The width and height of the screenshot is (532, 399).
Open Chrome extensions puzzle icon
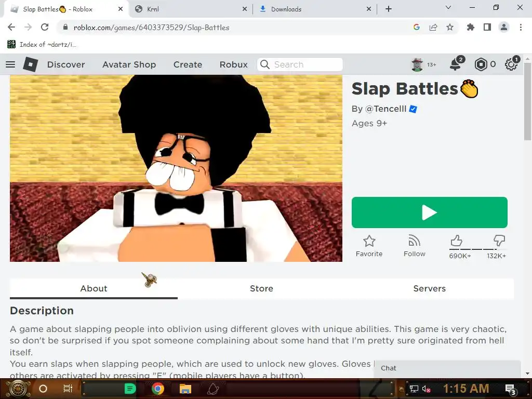pyautogui.click(x=470, y=27)
